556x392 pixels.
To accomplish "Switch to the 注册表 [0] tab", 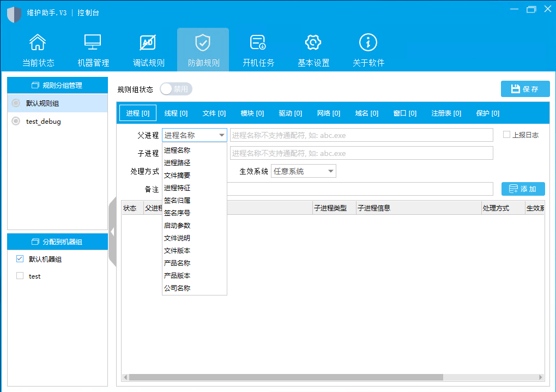I will pos(446,113).
